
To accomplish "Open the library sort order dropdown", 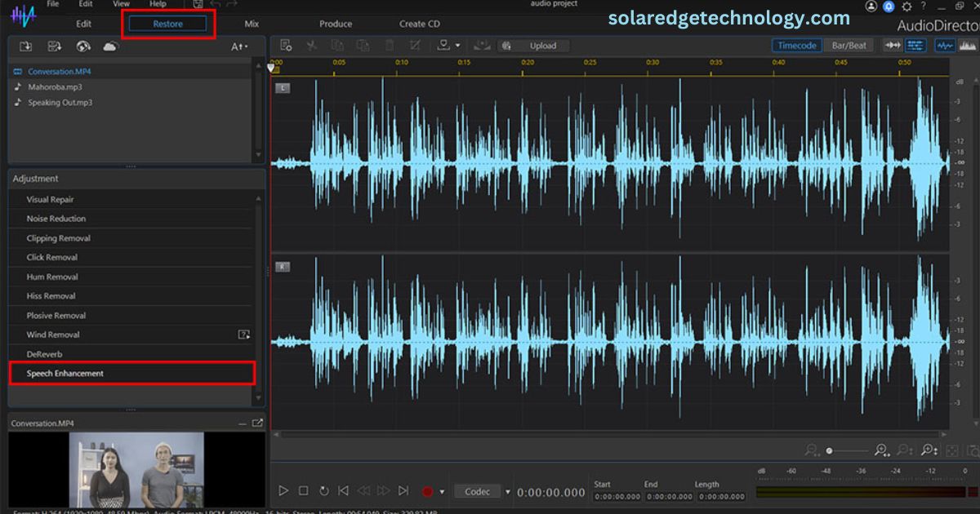I will point(239,47).
